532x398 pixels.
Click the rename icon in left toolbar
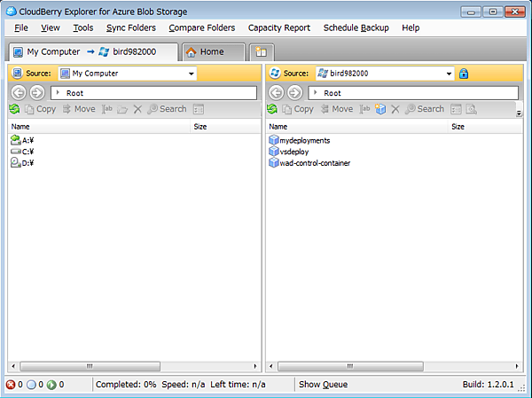pos(107,109)
